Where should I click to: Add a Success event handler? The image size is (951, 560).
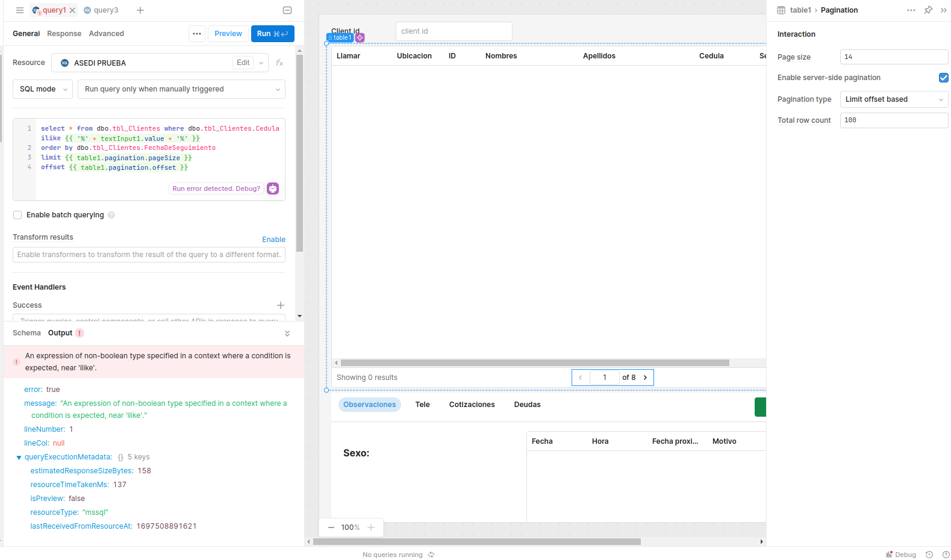pyautogui.click(x=281, y=305)
